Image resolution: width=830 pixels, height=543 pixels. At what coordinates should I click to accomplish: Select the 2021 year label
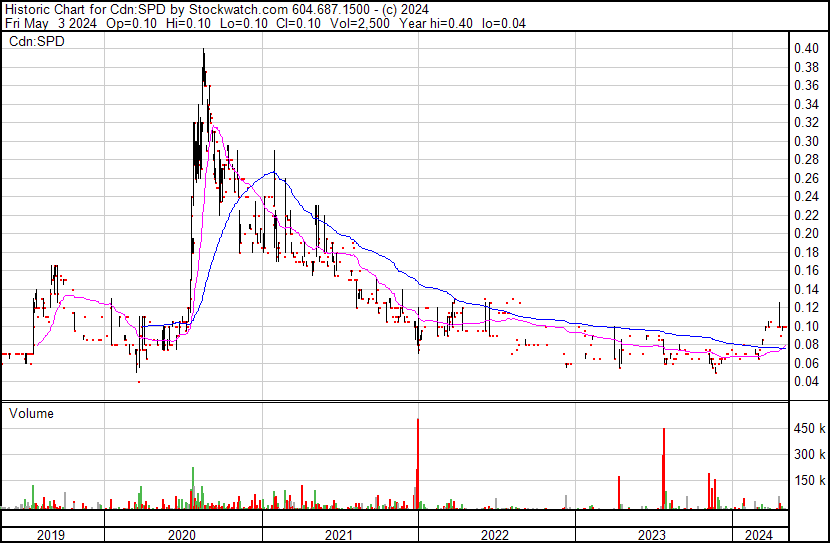point(338,535)
